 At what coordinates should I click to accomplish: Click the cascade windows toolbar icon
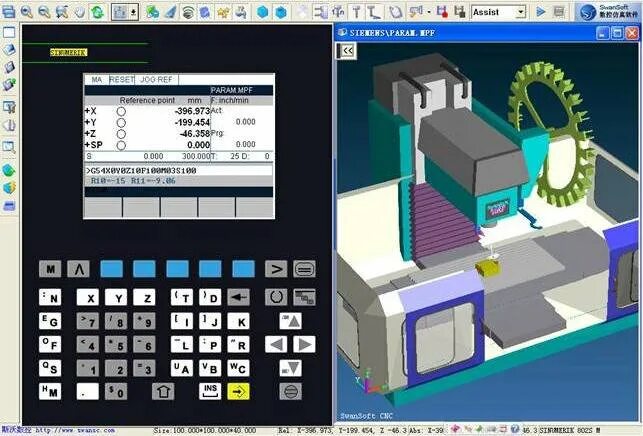pos(8,11)
